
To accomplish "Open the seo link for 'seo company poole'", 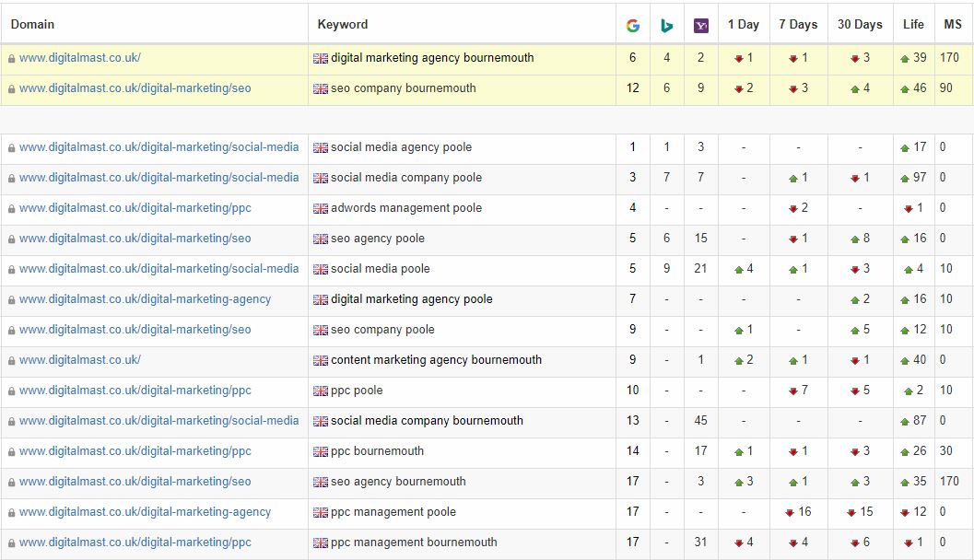I will 135,330.
